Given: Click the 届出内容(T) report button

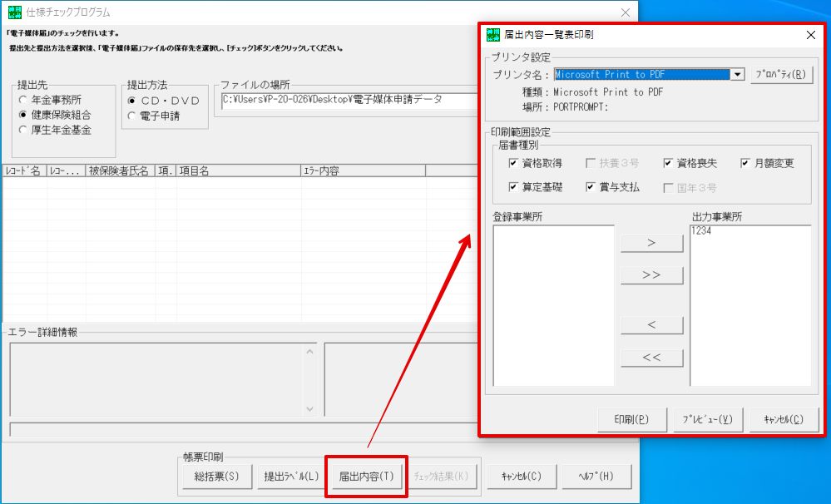Looking at the screenshot, I should click(x=366, y=476).
